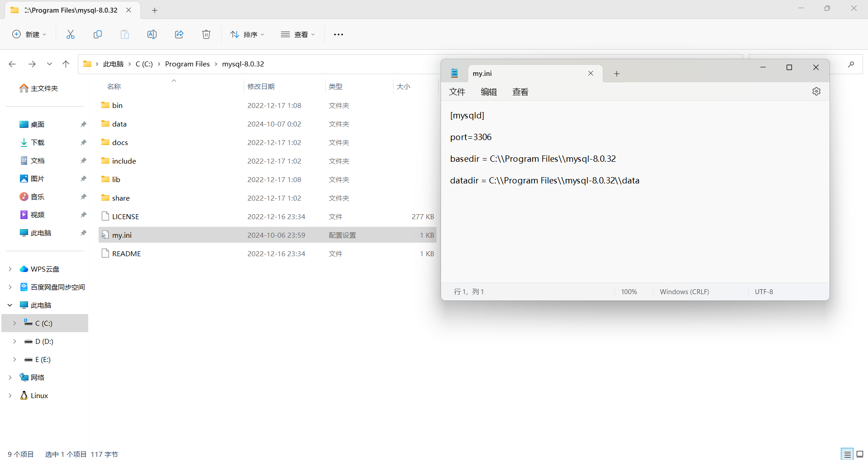Click the 100% zoom control in Notepad
This screenshot has width=868, height=460.
pyautogui.click(x=629, y=291)
